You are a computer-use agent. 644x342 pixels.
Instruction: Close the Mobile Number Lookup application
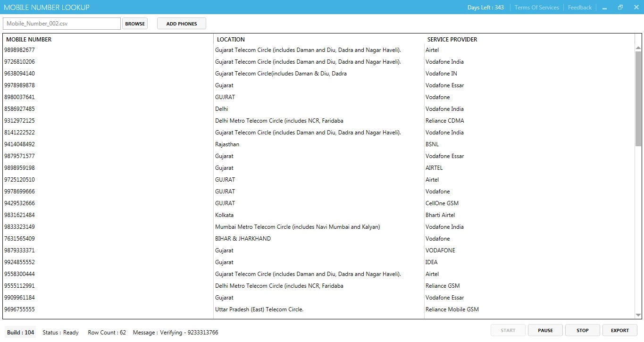[636, 8]
